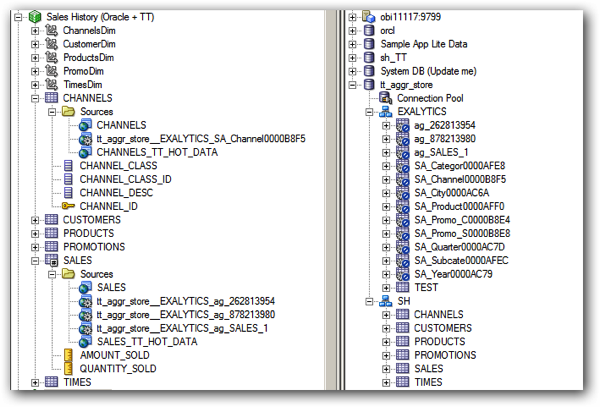Expand the System DB (Update me) node
This screenshot has height=407, width=600.
pos(352,71)
